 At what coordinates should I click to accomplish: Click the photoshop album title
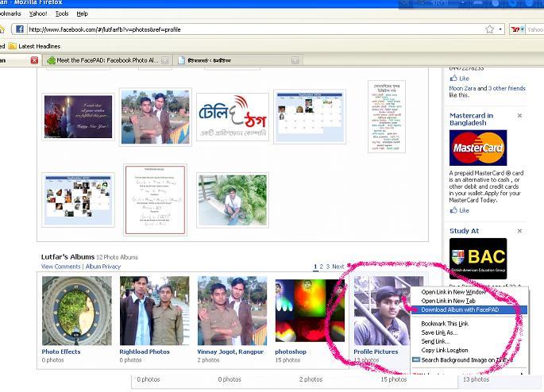point(291,352)
